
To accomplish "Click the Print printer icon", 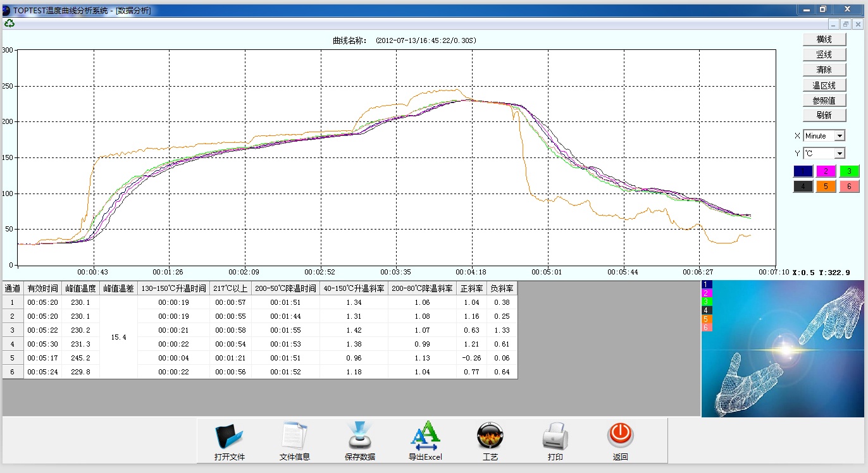I will point(555,437).
